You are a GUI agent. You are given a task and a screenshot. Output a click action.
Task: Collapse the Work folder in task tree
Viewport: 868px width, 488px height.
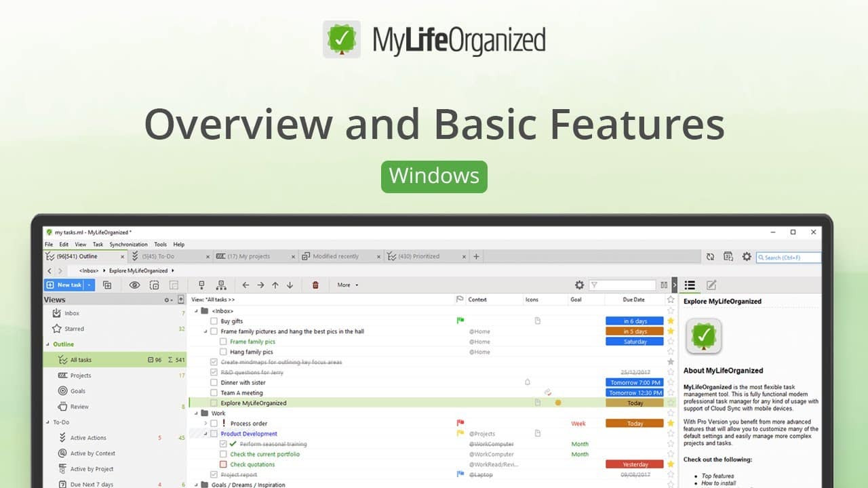pyautogui.click(x=197, y=413)
